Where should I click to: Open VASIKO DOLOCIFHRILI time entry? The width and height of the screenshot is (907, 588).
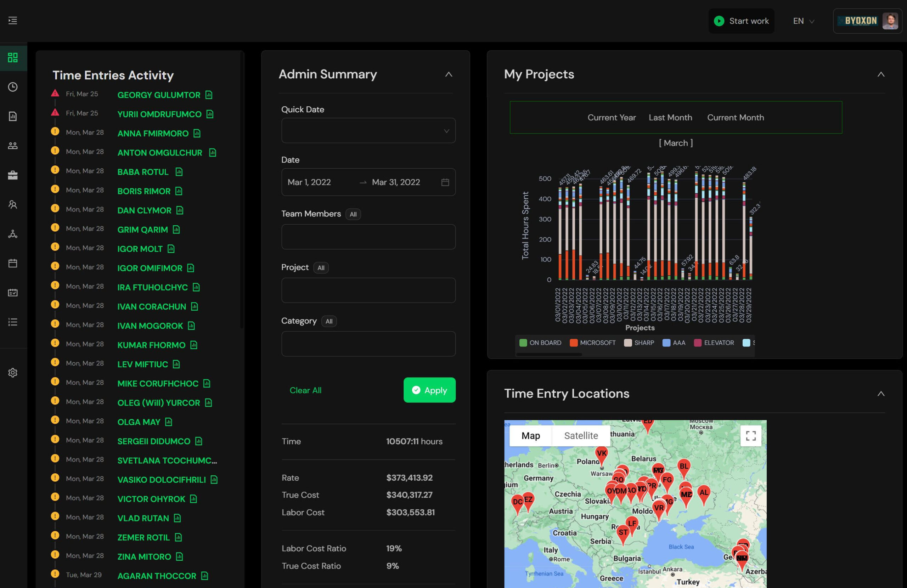(161, 479)
